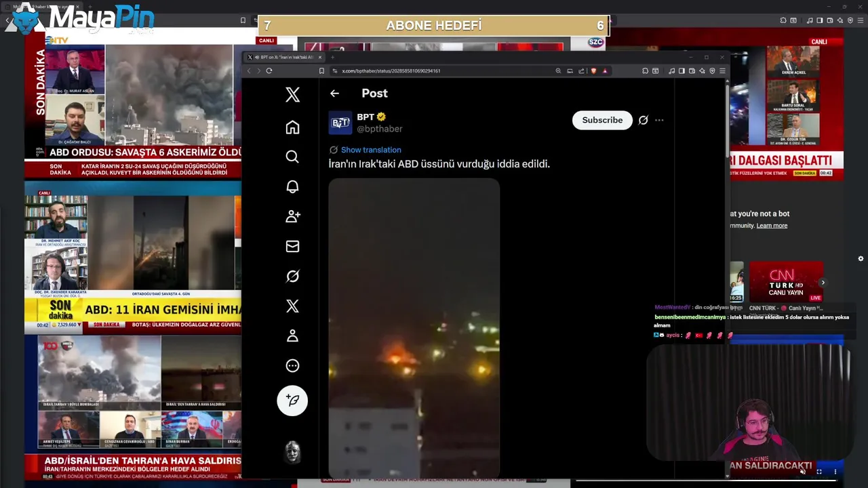The width and height of the screenshot is (868, 488).
Task: Open Leo AI sparkle in back window
Action: coord(840,20)
